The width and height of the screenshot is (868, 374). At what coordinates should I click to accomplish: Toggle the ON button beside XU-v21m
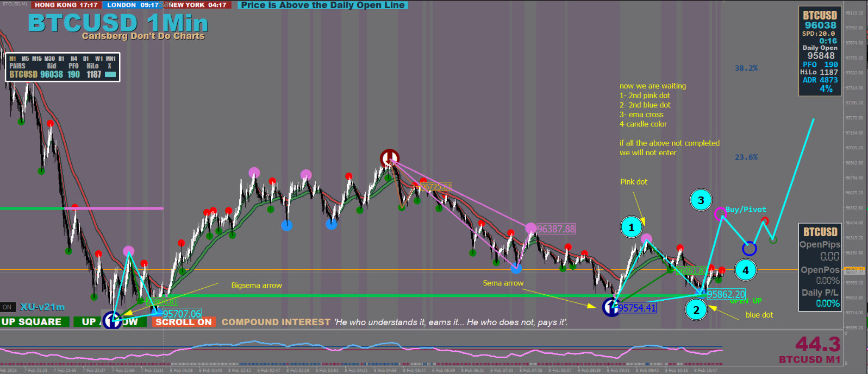pyautogui.click(x=7, y=307)
